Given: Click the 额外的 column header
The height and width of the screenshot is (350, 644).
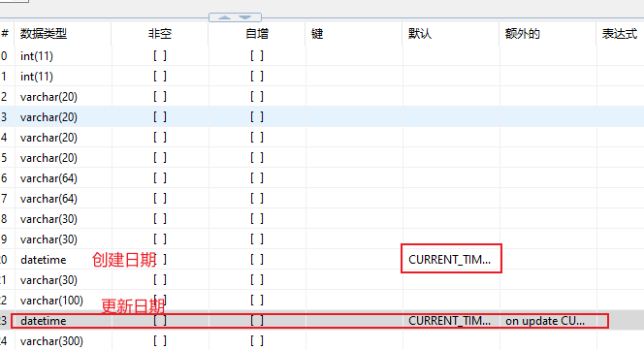Looking at the screenshot, I should (523, 34).
